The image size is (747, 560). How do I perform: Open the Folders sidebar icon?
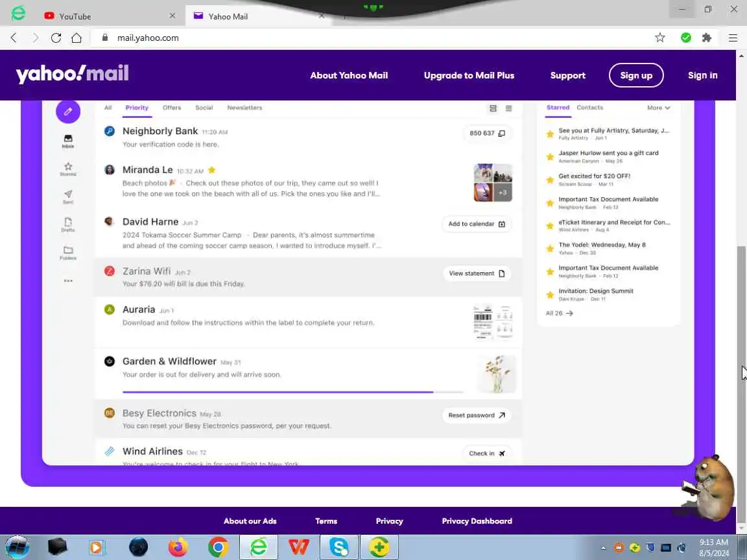68,252
